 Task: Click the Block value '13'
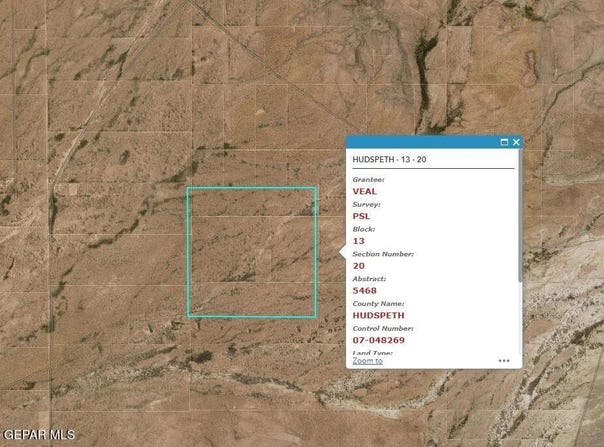pyautogui.click(x=358, y=241)
